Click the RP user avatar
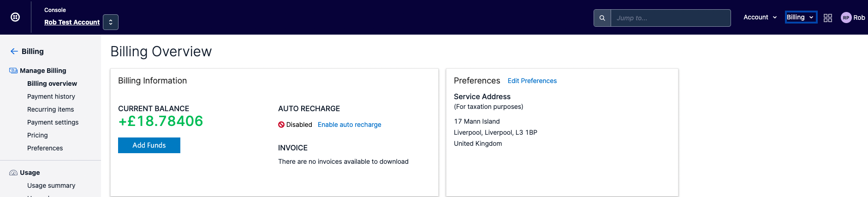This screenshot has height=197, width=868. point(846,18)
